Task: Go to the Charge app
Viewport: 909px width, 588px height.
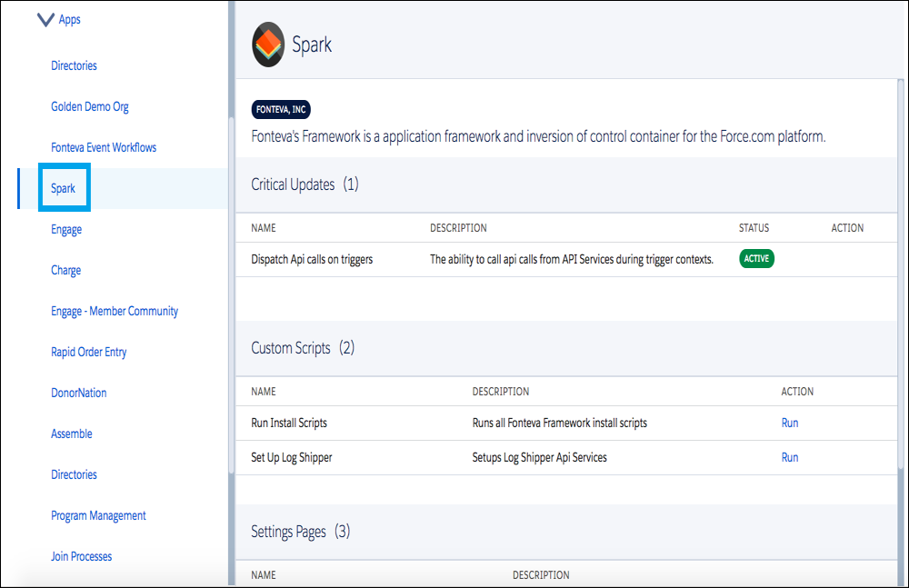Action: 65,270
